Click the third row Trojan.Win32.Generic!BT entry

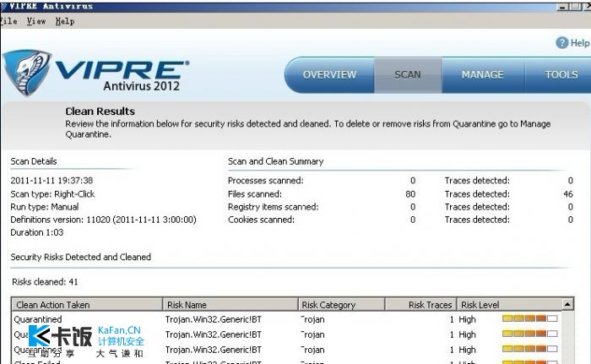click(x=214, y=350)
